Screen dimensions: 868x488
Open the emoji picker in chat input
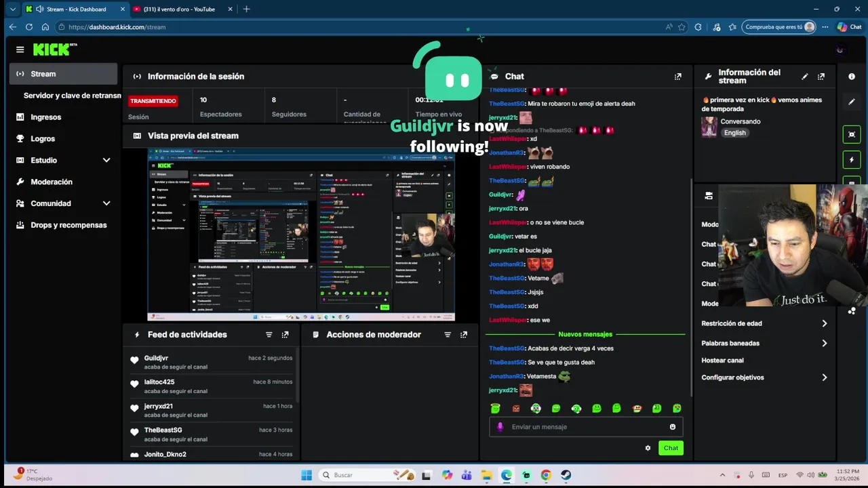tap(673, 427)
